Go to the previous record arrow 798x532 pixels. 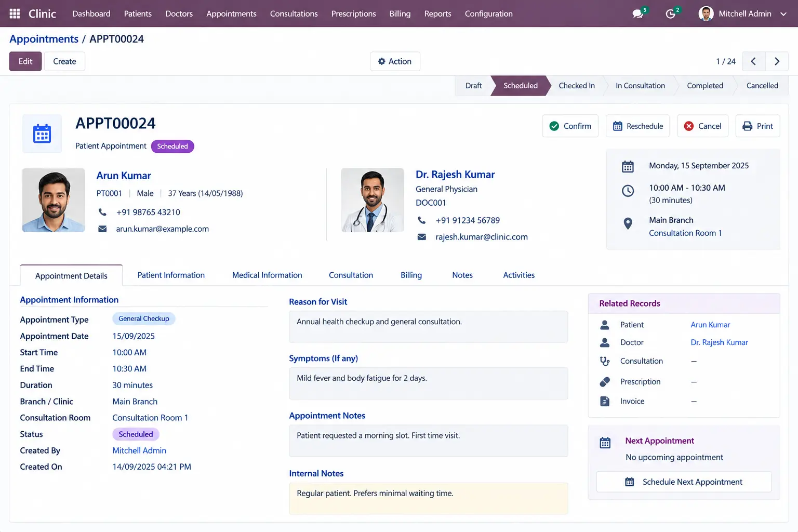753,61
